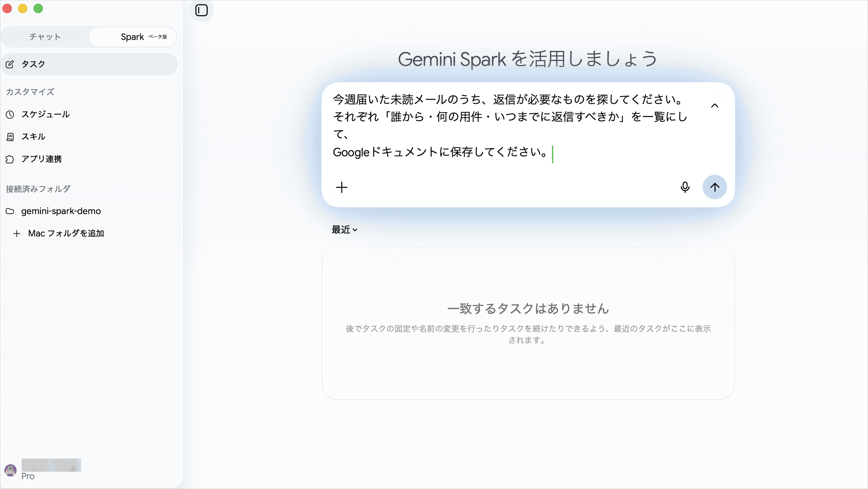Click the 一致するタスクはありません message
Screen dimensions: 868x489
tap(528, 308)
